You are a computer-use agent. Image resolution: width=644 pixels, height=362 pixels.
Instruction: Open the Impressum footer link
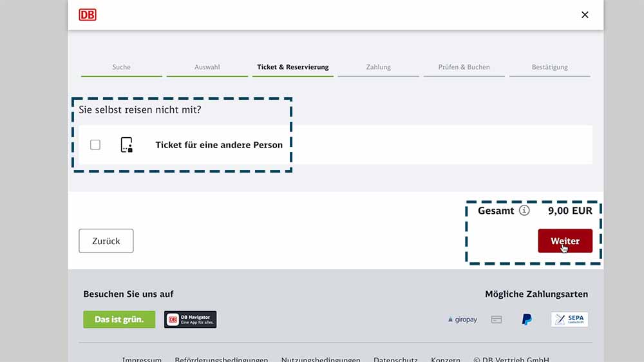142,359
